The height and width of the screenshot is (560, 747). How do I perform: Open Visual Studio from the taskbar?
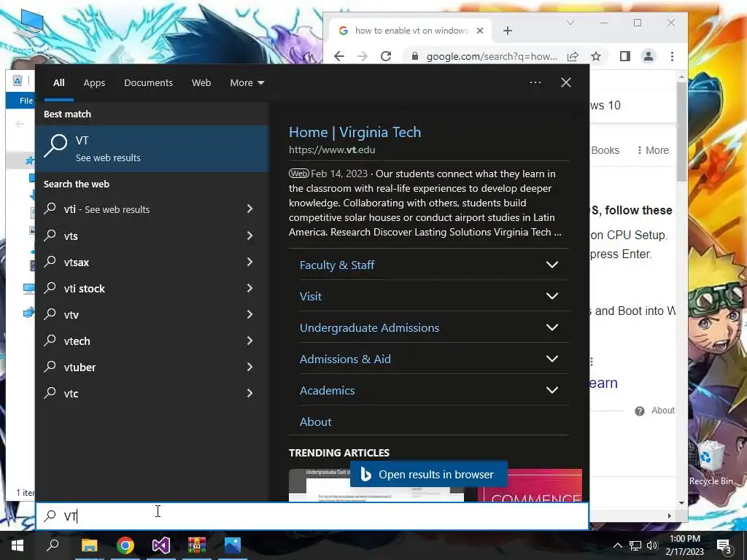pos(161,545)
